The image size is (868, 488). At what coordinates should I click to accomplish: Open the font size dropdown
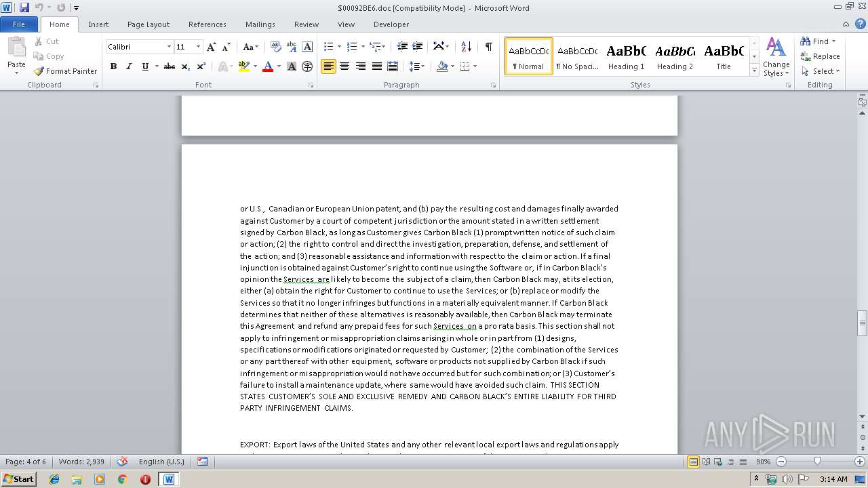(198, 47)
